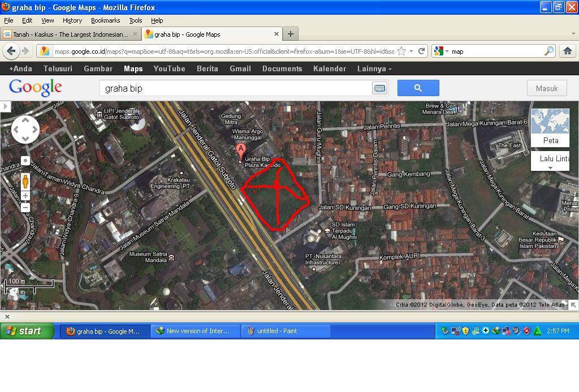Click the site identity icon in address bar

(45, 51)
